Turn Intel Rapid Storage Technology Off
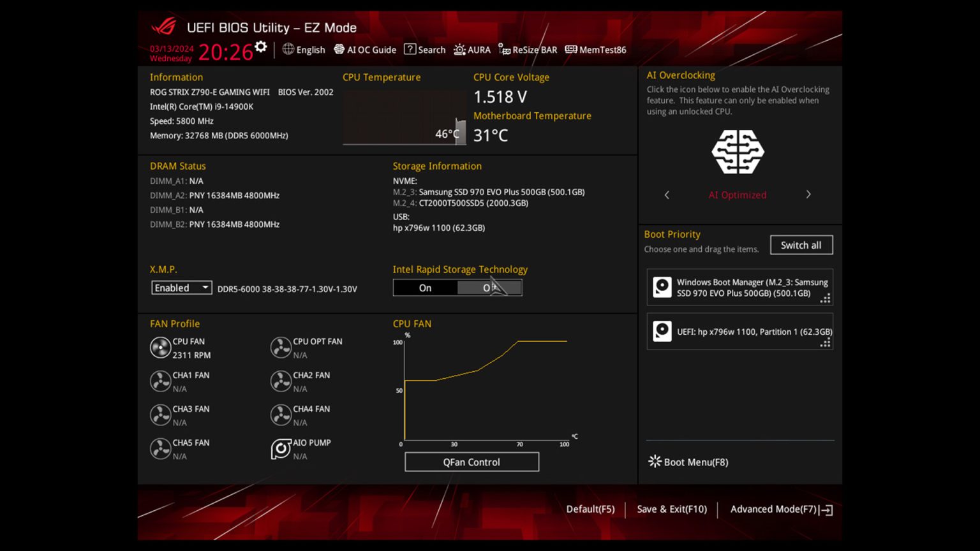980x551 pixels. click(x=489, y=288)
